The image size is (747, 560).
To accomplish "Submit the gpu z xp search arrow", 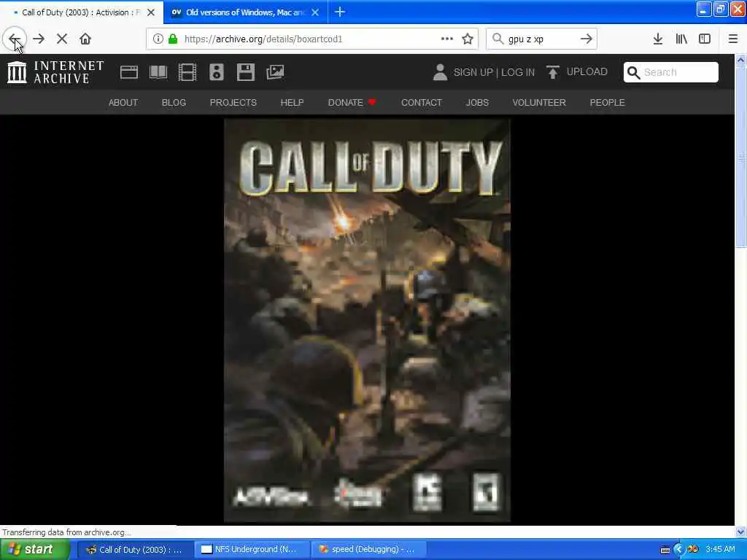I will [x=587, y=39].
